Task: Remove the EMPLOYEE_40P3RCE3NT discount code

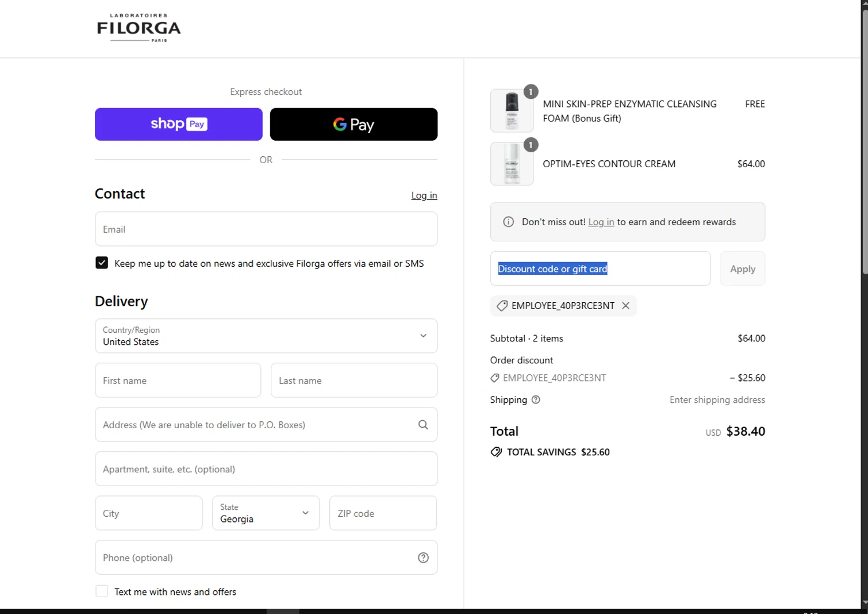Action: tap(626, 306)
